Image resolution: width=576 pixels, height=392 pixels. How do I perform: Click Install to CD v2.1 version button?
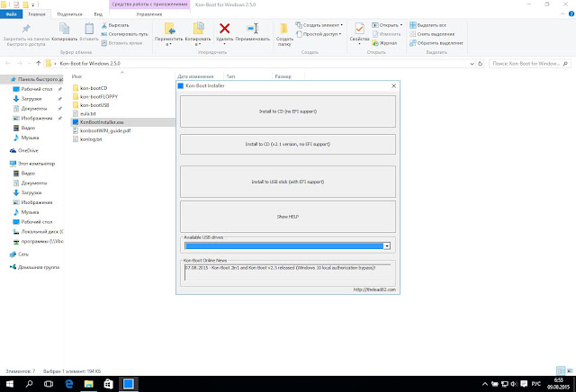pos(288,144)
